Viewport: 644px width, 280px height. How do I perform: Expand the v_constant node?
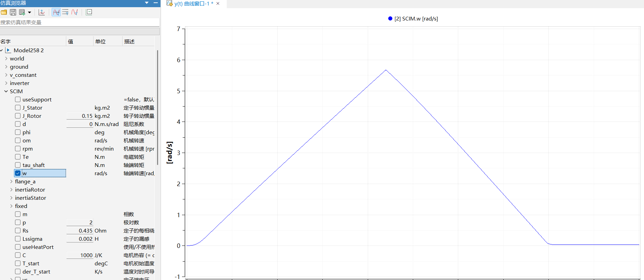coord(6,75)
